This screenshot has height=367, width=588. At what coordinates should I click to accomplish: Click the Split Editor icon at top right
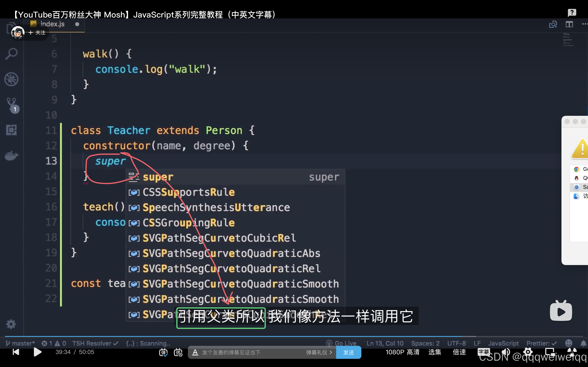(x=569, y=24)
